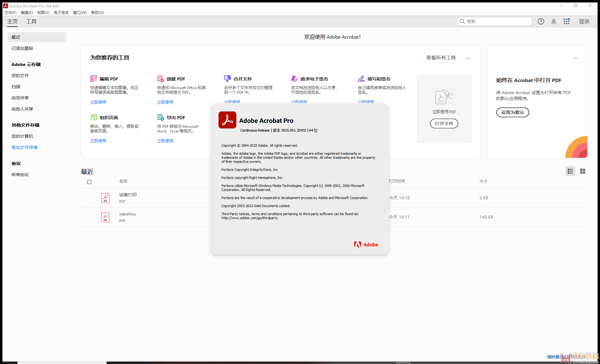Click the 查看所有工具 button
This screenshot has height=364, width=600.
pos(441,58)
